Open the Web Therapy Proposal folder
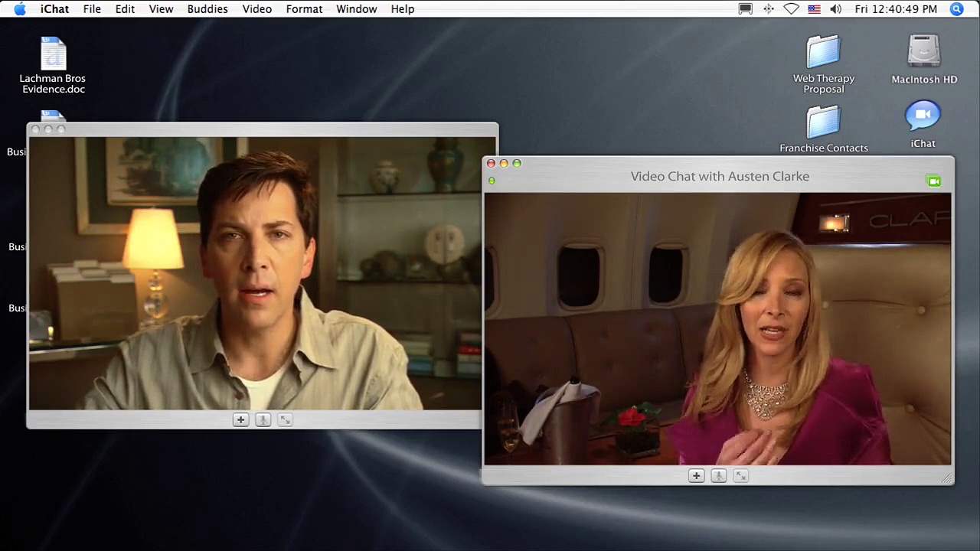The width and height of the screenshot is (980, 551). 824,54
